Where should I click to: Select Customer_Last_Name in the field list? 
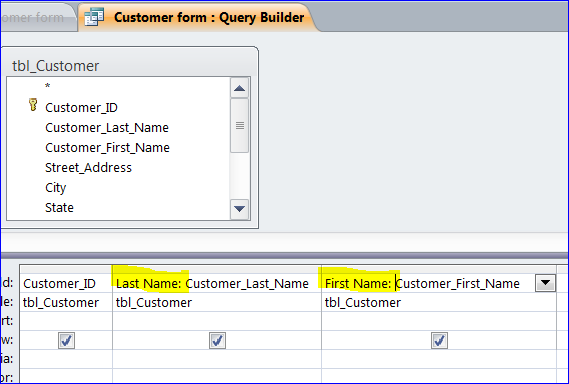coord(107,127)
